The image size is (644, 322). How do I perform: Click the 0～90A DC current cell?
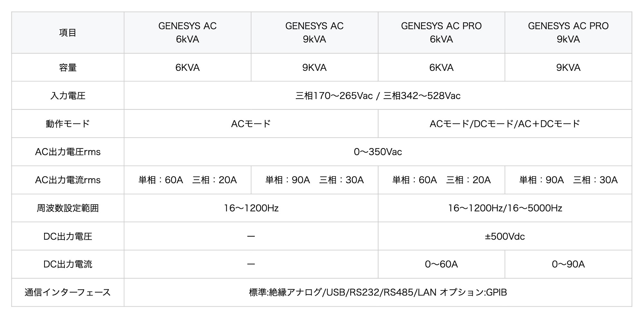click(x=568, y=264)
